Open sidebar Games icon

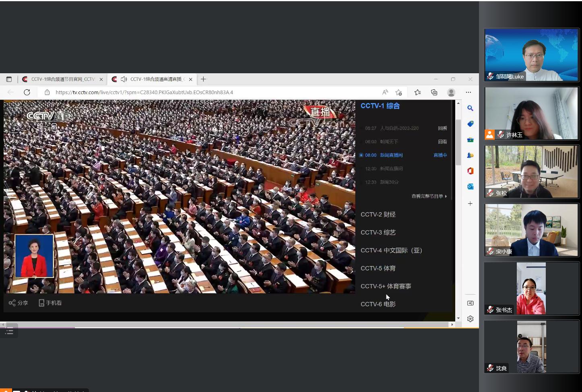tap(470, 155)
